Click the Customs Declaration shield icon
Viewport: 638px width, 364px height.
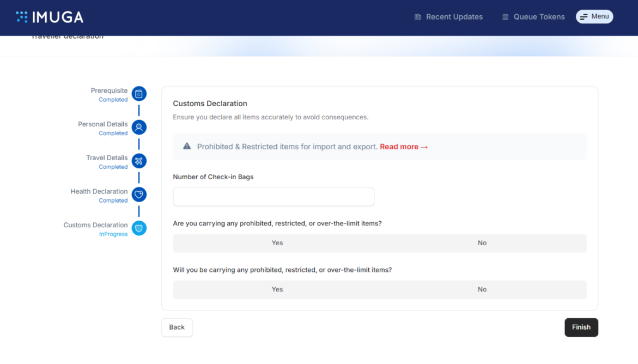tap(139, 228)
